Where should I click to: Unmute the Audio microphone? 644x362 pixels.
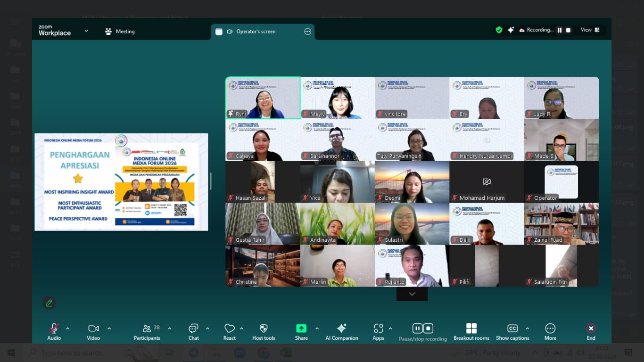(x=54, y=329)
